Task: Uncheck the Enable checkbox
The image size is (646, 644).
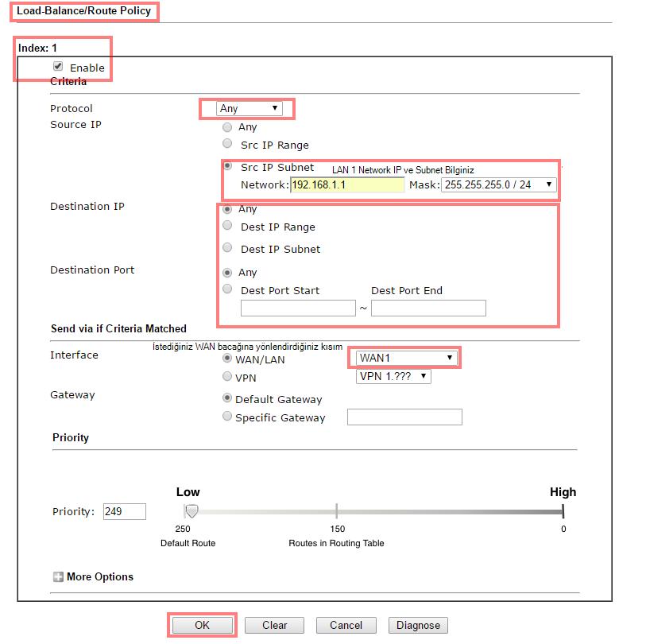Action: (58, 67)
